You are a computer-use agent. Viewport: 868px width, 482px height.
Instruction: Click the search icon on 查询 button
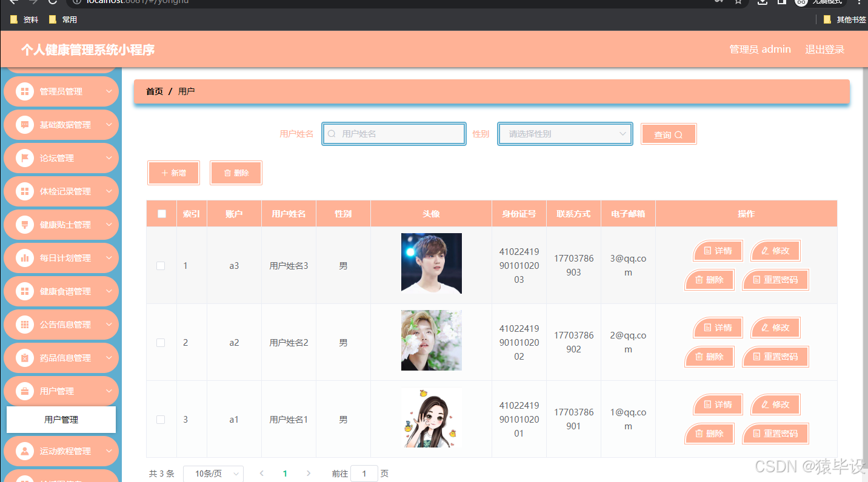point(678,135)
